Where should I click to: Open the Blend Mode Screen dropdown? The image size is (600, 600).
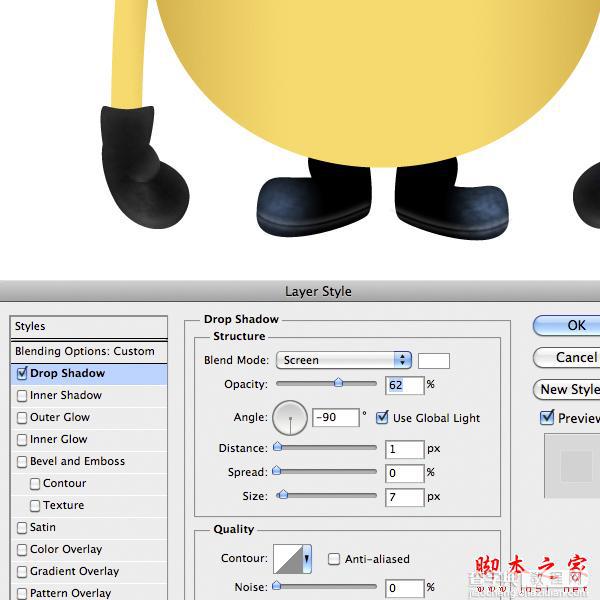(x=344, y=360)
